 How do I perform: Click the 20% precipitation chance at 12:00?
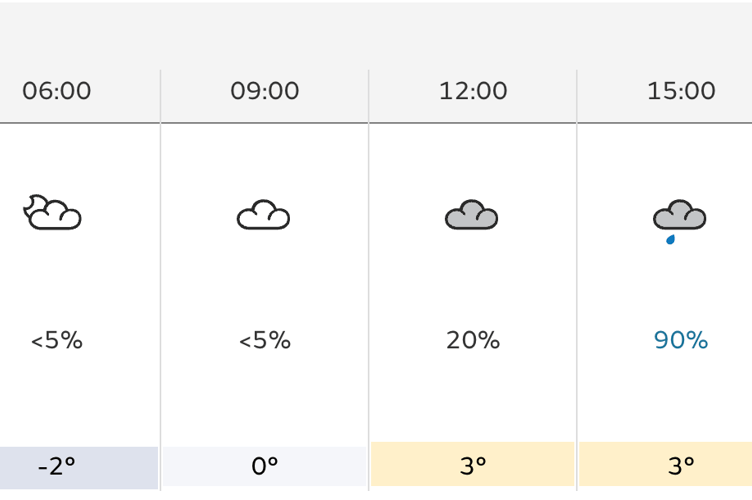pyautogui.click(x=473, y=340)
